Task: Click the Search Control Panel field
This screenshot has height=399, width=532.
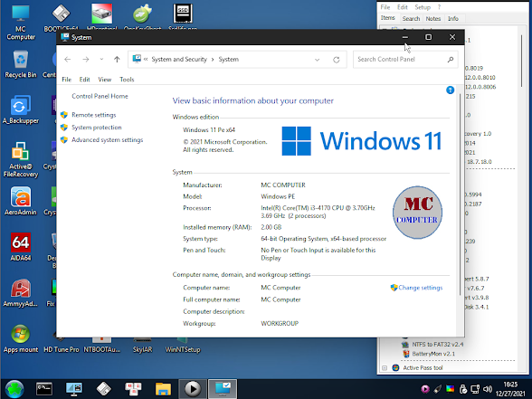Action: (405, 60)
